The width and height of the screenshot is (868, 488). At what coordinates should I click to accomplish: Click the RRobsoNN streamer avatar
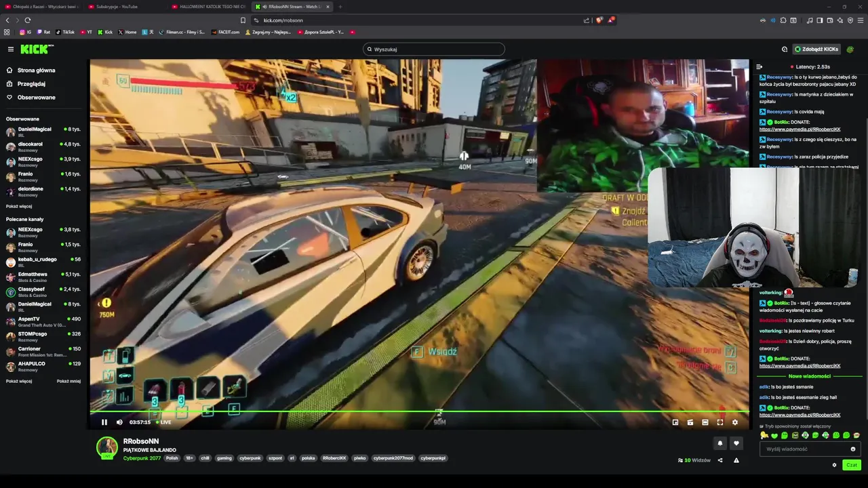[x=107, y=447]
